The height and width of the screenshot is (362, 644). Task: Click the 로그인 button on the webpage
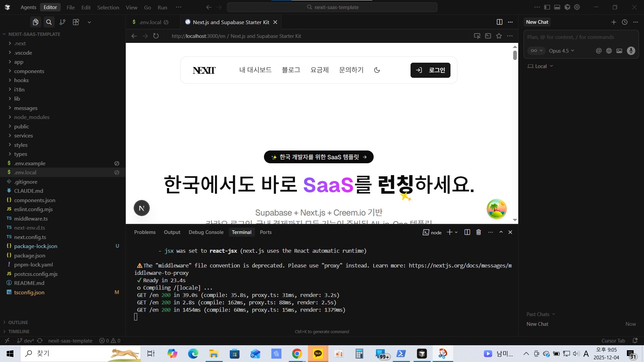tap(430, 70)
